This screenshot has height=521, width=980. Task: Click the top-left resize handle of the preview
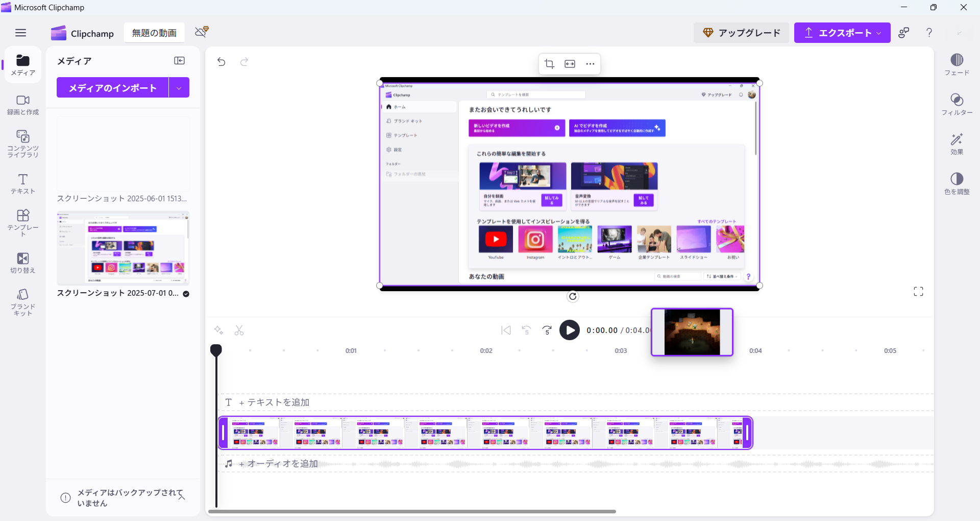point(380,83)
